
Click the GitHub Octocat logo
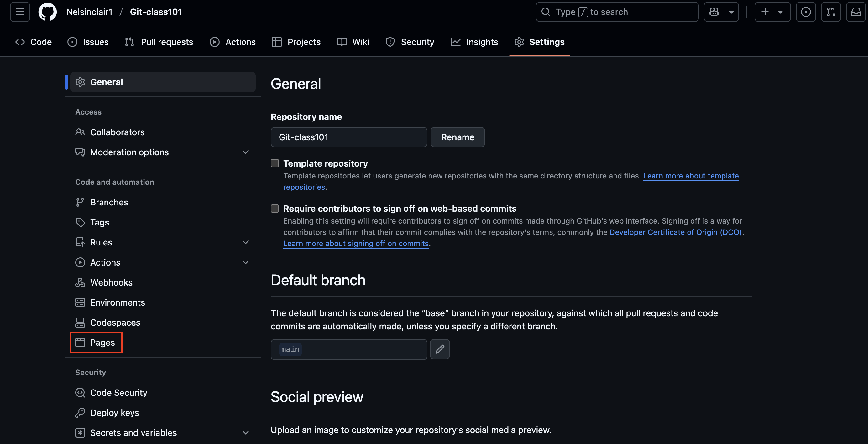[48, 12]
